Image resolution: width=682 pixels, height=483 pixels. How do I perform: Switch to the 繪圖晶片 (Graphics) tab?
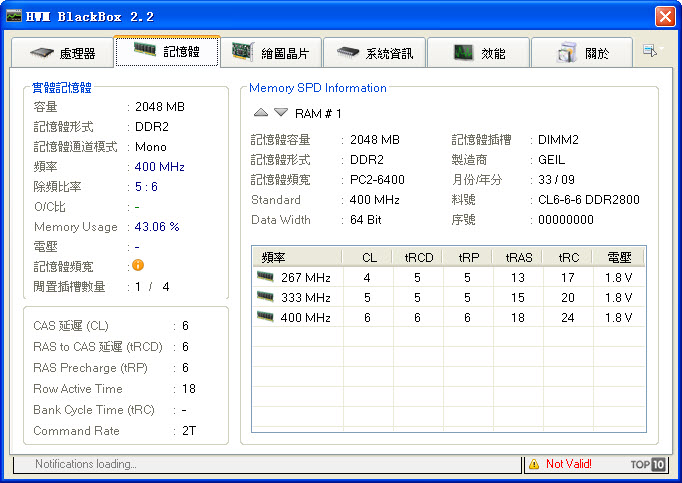pos(270,53)
